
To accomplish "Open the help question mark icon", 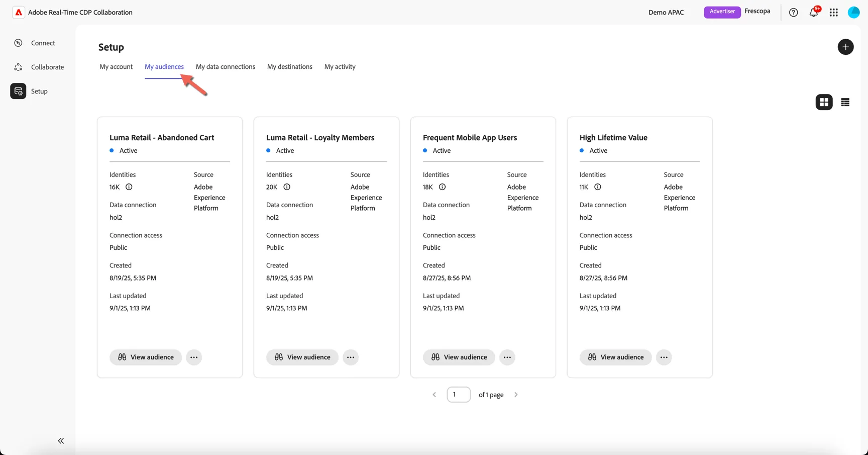I will click(x=794, y=13).
